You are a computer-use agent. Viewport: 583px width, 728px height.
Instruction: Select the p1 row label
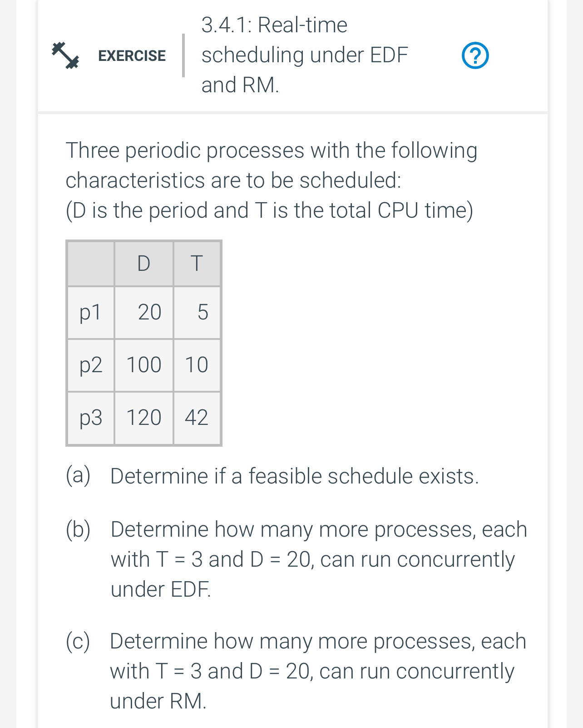tap(90, 313)
